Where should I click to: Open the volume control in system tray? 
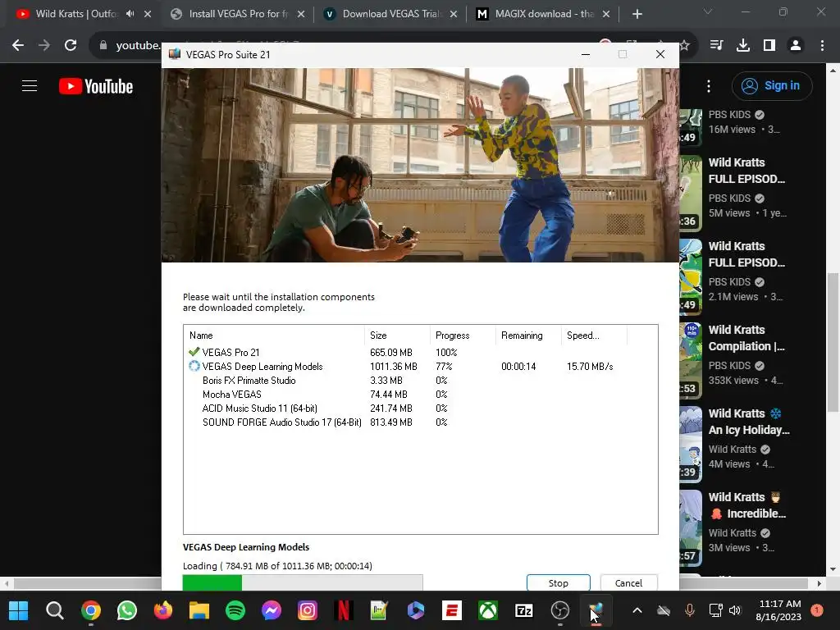click(x=735, y=610)
